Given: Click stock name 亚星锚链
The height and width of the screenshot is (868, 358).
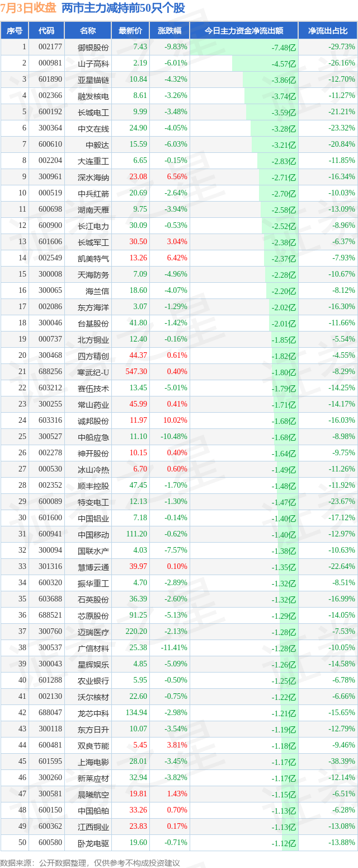Looking at the screenshot, I should pos(93,80).
